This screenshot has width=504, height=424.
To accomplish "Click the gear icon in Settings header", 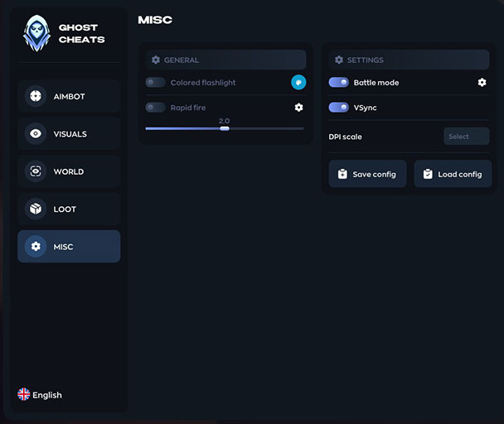I will (338, 60).
